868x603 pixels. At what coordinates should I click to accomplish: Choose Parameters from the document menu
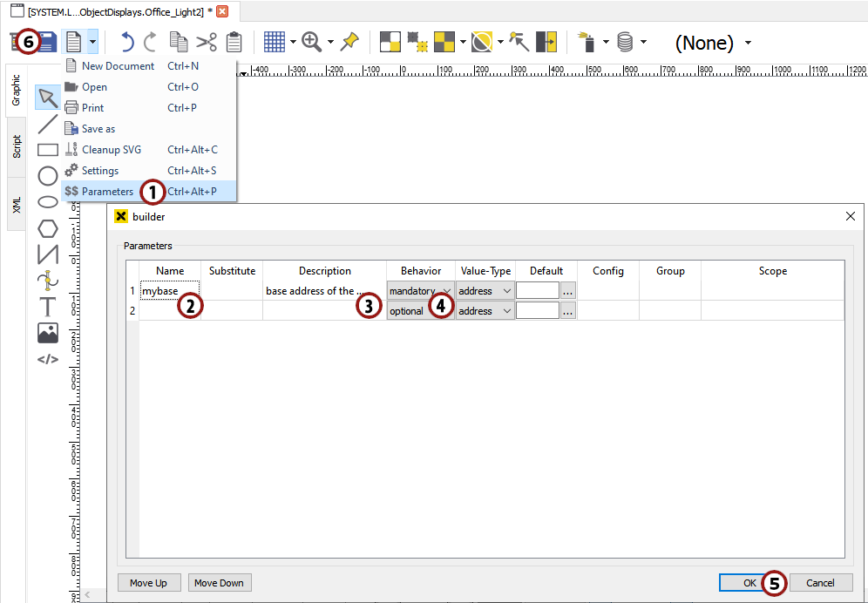(107, 192)
